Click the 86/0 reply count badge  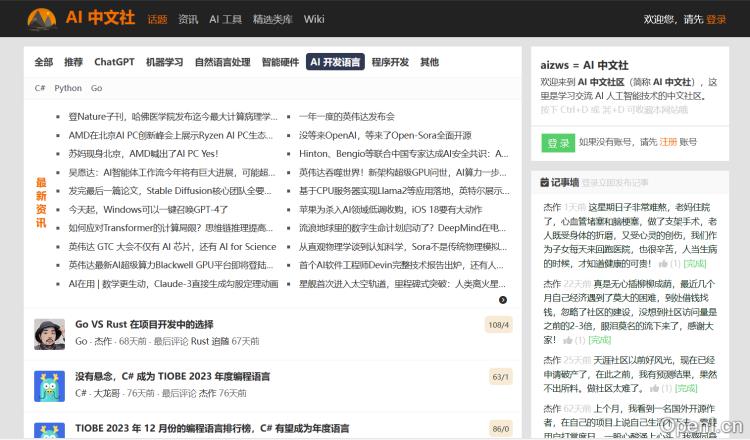tap(500, 429)
